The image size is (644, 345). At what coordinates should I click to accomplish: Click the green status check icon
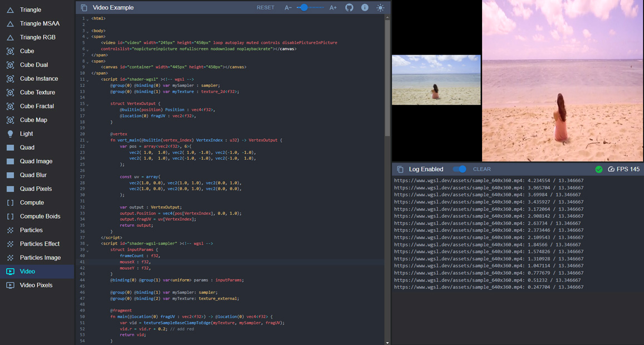[x=599, y=169]
